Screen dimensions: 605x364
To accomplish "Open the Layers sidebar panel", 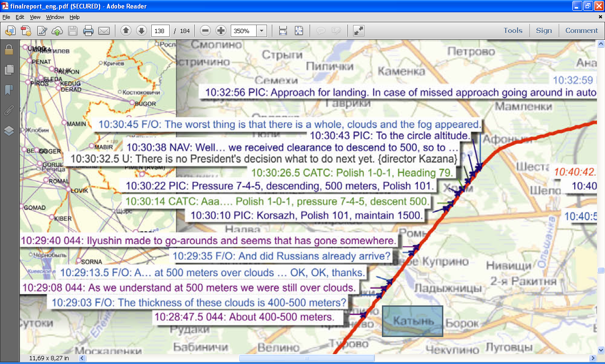I will click(9, 131).
